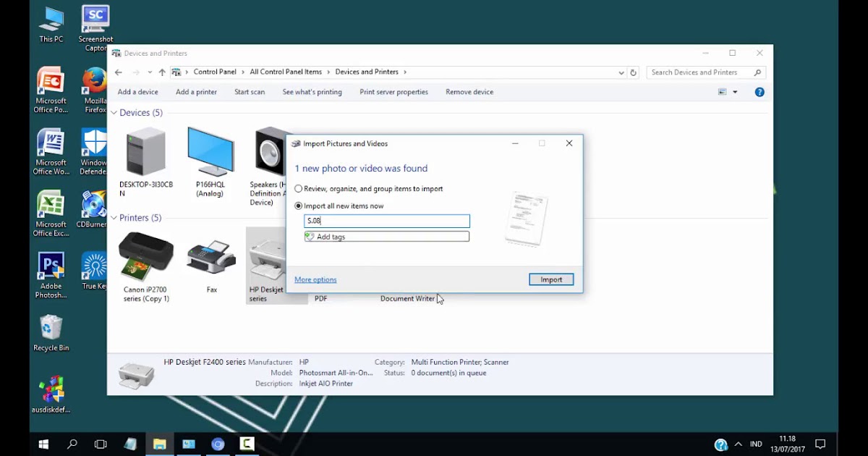868x456 pixels.
Task: Select 'Import all new items now' option
Action: tap(298, 206)
